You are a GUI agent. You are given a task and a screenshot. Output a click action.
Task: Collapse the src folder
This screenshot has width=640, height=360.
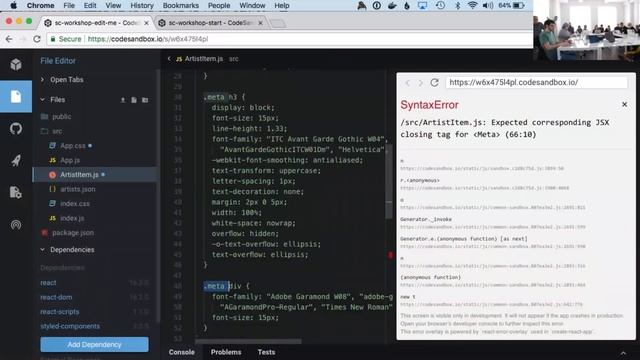tap(51, 131)
